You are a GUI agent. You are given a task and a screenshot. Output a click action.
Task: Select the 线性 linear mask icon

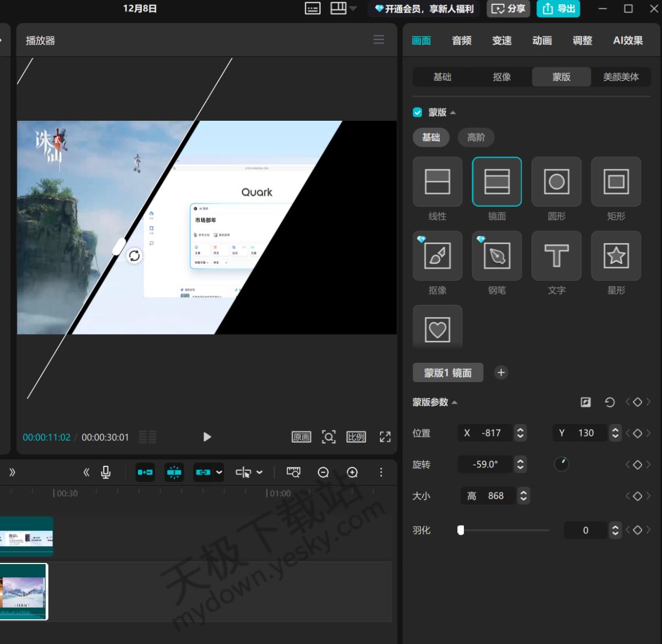(437, 182)
